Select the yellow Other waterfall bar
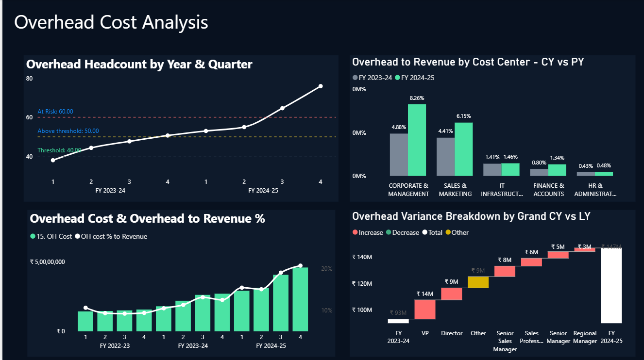 coord(478,282)
